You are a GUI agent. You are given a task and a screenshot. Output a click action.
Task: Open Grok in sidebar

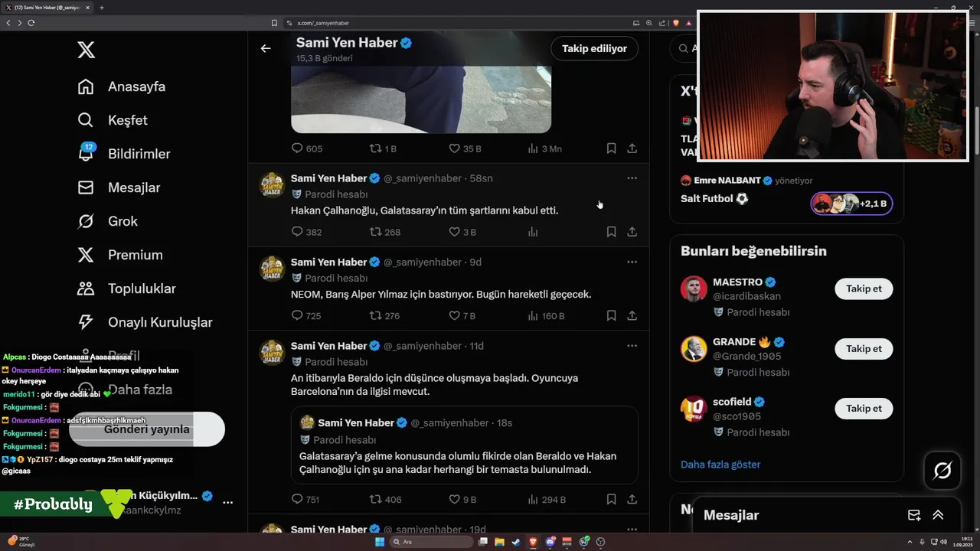pos(108,221)
